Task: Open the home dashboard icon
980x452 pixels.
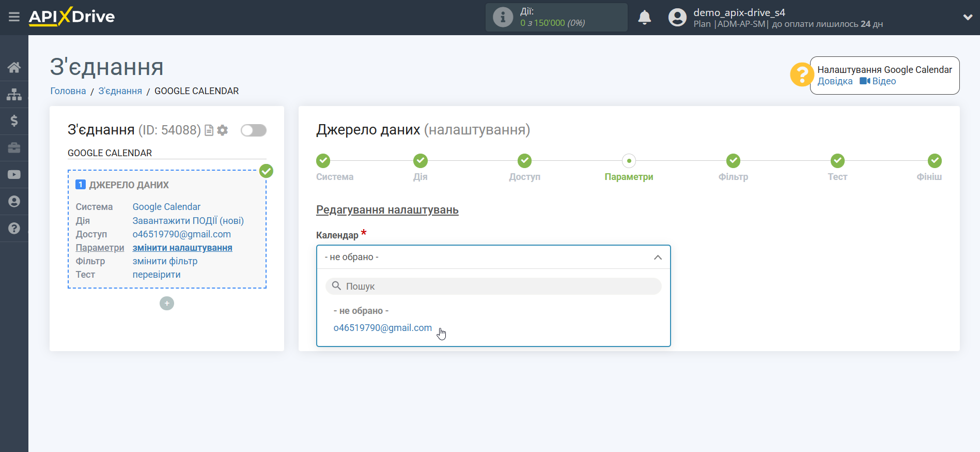Action: [14, 67]
